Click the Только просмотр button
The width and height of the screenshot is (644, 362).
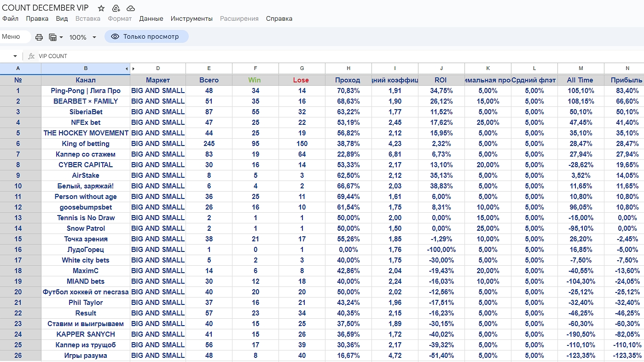click(x=146, y=36)
